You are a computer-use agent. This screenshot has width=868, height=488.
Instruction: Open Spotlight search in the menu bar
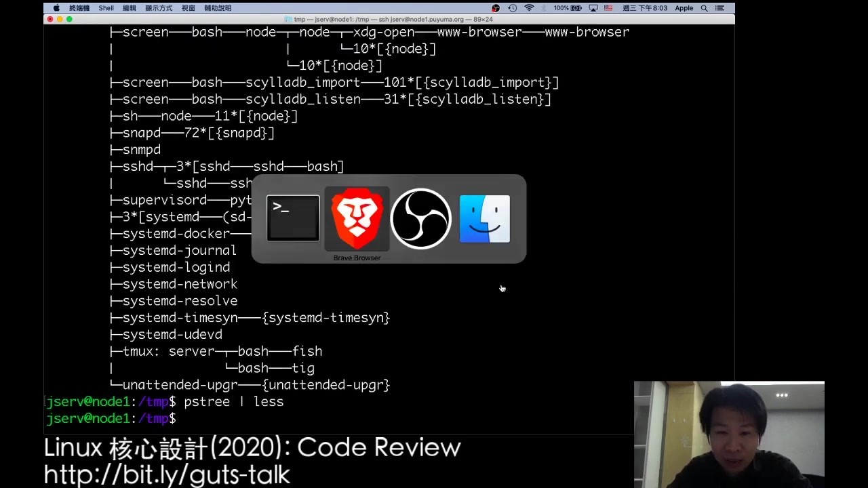[705, 7]
